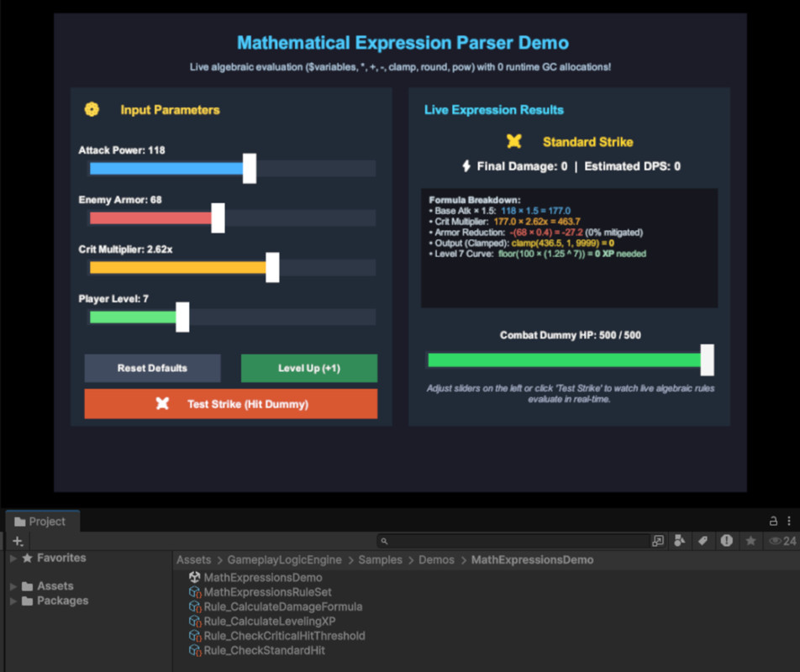Click the Reset Defaults button
This screenshot has width=800, height=672.
point(153,368)
